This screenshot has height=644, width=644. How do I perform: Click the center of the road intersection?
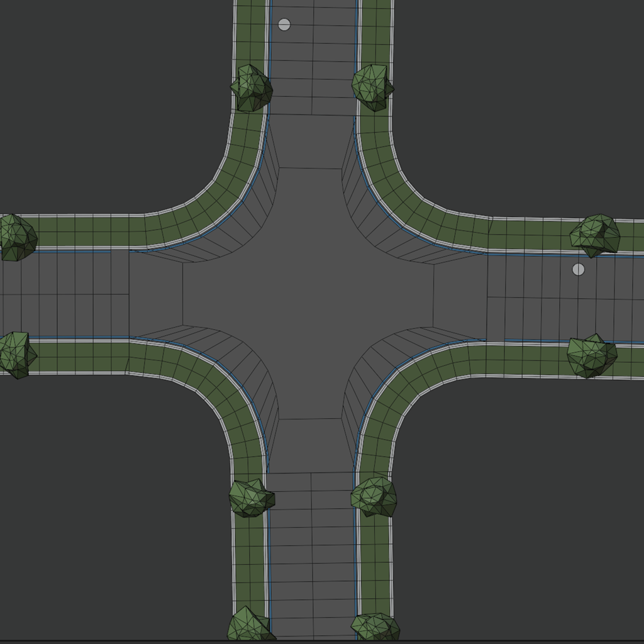[308, 294]
